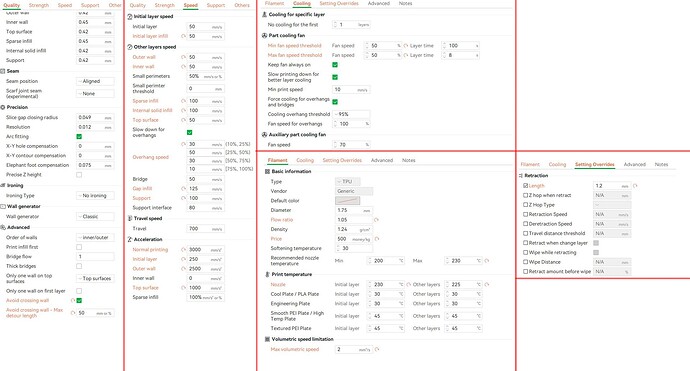Reset Avoid crossing wall icon

pyautogui.click(x=73, y=301)
